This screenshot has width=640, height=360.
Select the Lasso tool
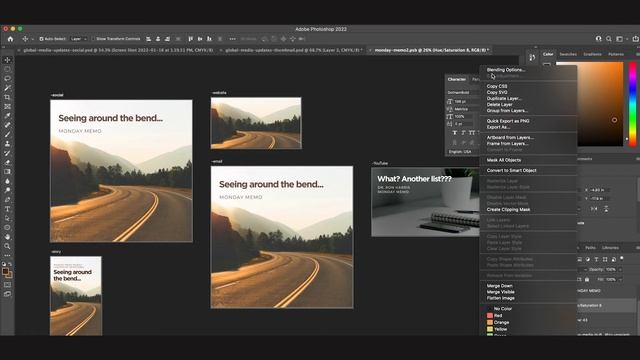pyautogui.click(x=7, y=78)
